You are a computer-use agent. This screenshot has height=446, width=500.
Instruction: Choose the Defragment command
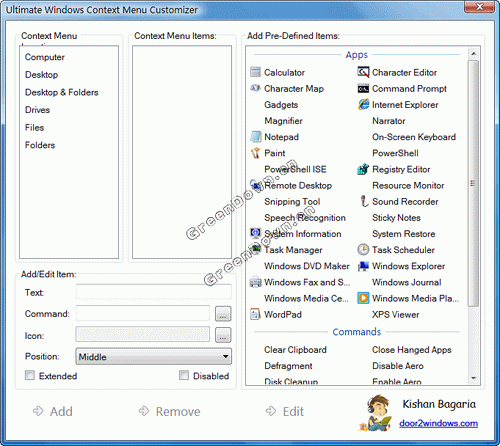point(288,366)
